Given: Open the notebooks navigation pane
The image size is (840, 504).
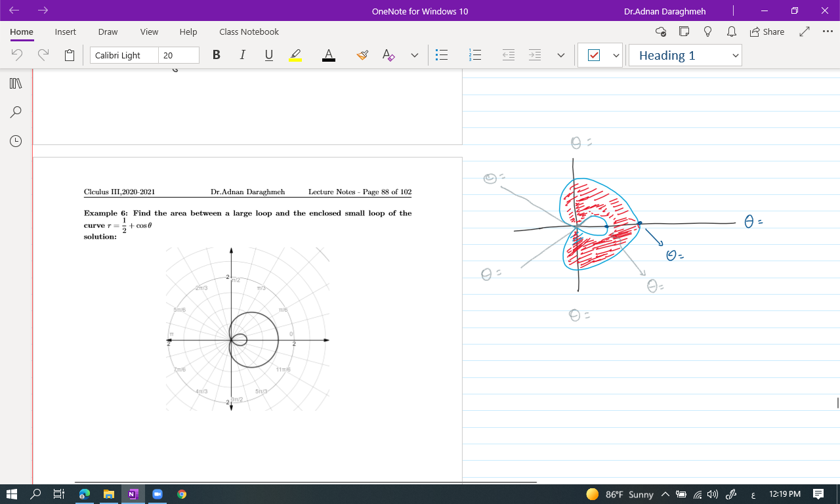Looking at the screenshot, I should coord(16,83).
